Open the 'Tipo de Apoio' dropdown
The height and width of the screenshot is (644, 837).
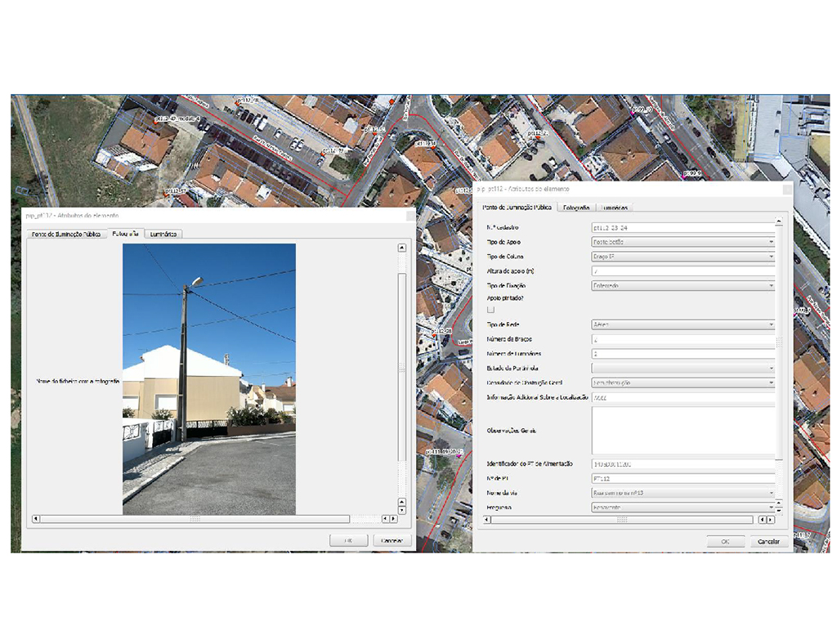point(683,242)
